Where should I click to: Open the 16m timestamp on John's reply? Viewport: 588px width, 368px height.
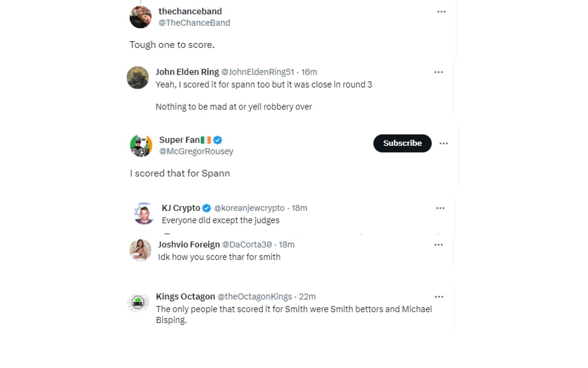tap(309, 72)
